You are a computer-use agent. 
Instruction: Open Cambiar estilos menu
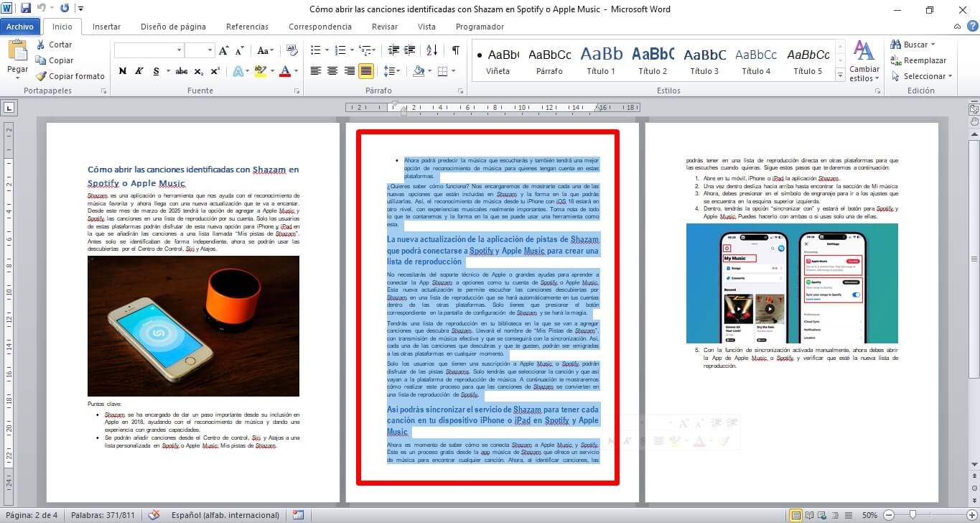pos(864,61)
